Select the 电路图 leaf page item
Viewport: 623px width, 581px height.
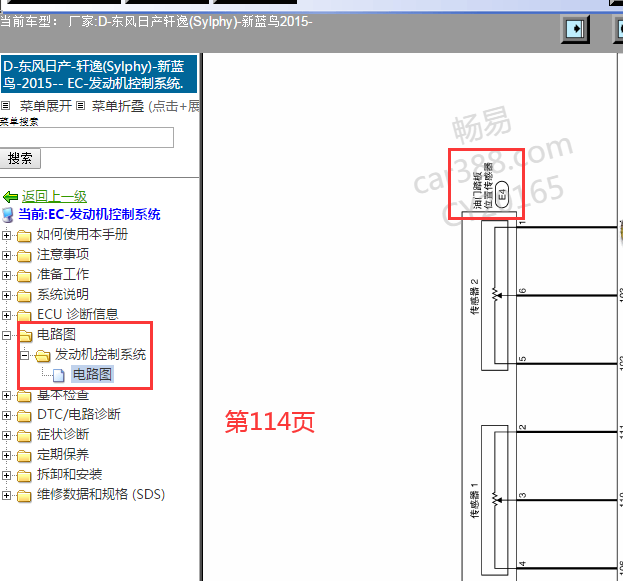point(92,375)
